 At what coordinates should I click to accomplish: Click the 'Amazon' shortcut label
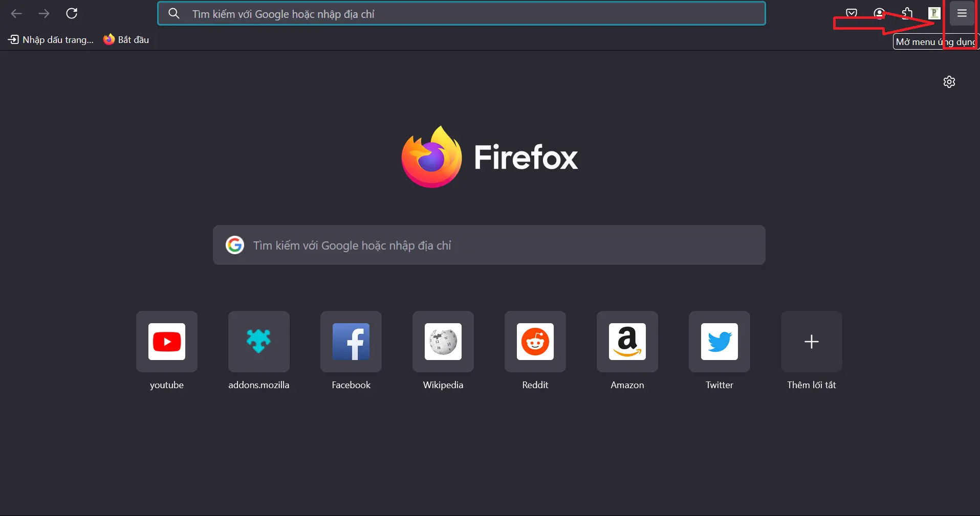pos(627,385)
